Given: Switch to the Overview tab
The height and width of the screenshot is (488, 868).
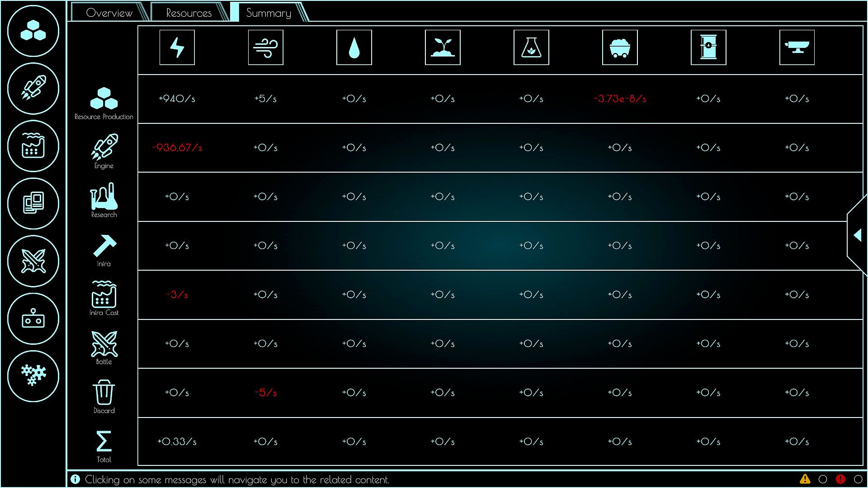Looking at the screenshot, I should 109,13.
